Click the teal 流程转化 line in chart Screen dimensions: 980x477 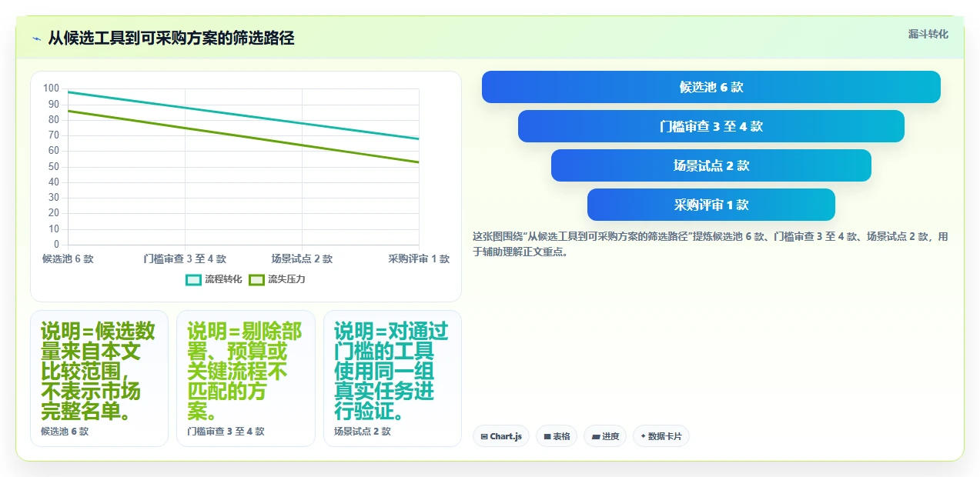[x=243, y=115]
